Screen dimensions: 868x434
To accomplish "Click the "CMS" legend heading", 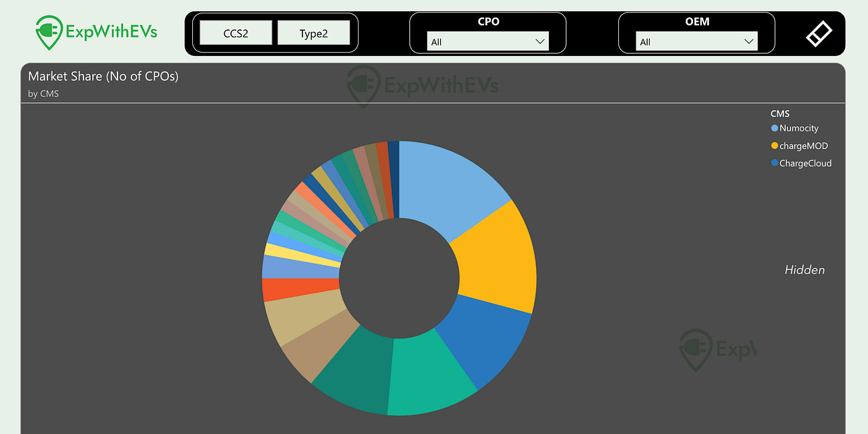I will pyautogui.click(x=780, y=114).
